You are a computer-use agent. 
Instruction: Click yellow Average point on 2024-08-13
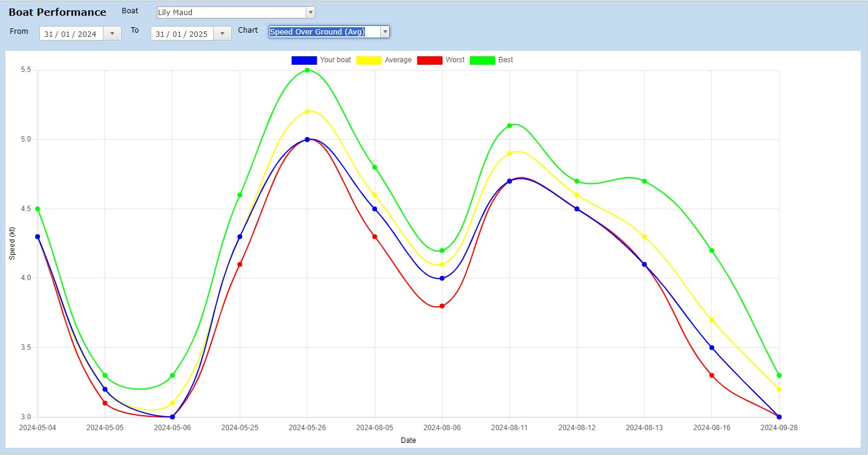[x=645, y=237]
